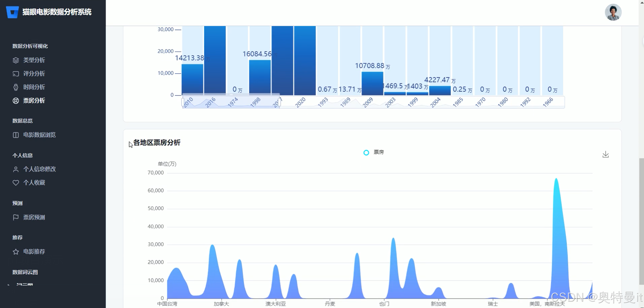Click the 个人收藏 heart icon
This screenshot has height=308, width=644.
coord(16,183)
